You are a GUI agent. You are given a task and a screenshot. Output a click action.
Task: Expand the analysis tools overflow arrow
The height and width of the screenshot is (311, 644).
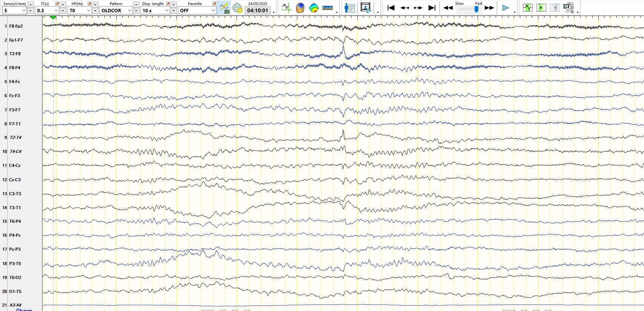337,12
